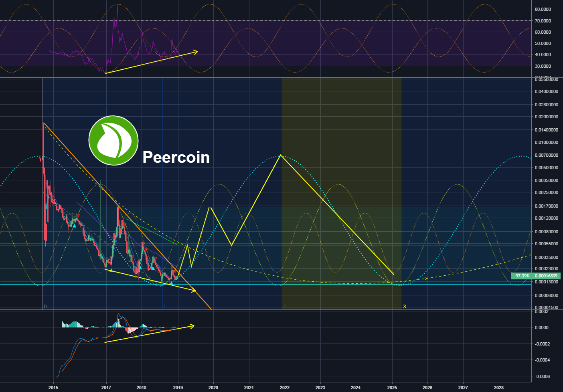
Task: Click the 0.00700000 price axis label
Action: [546, 155]
